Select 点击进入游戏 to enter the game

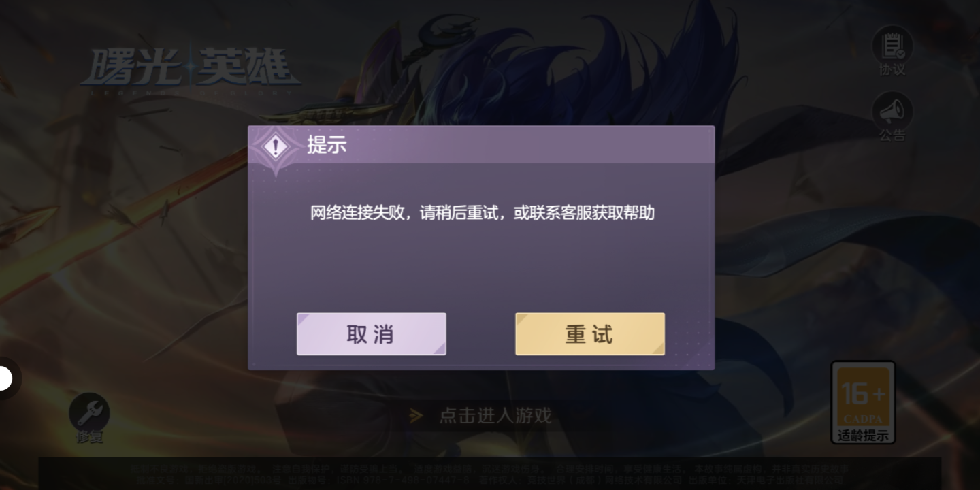coord(495,416)
